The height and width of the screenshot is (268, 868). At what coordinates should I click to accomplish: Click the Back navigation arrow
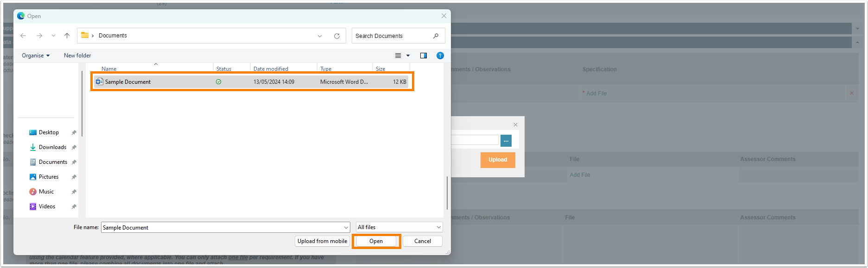pyautogui.click(x=23, y=36)
